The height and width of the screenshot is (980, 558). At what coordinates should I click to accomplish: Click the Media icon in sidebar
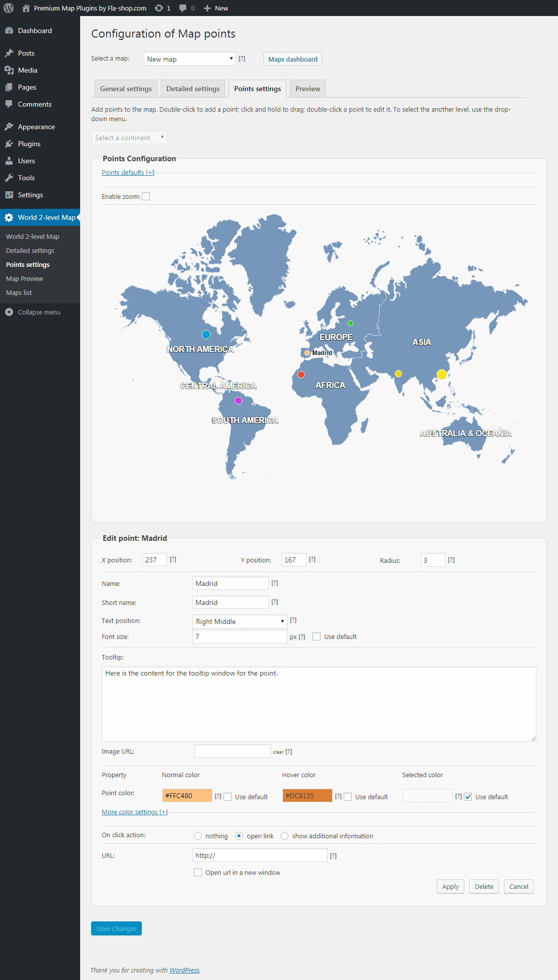[9, 70]
